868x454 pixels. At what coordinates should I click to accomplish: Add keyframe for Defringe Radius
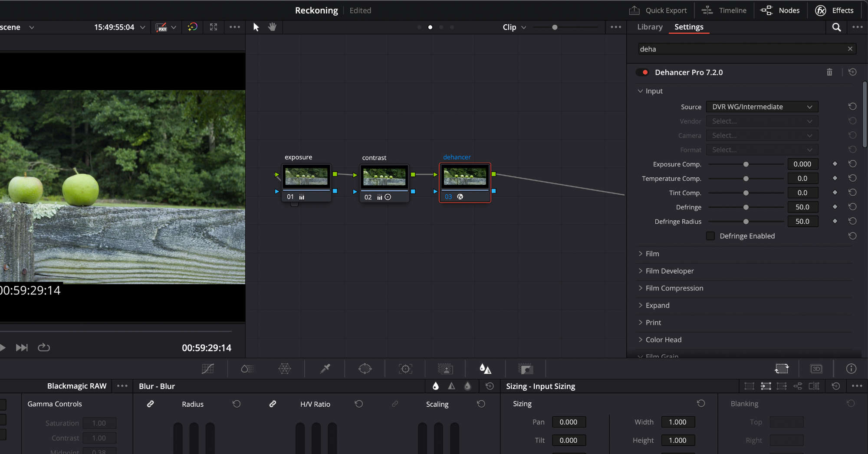tap(835, 221)
